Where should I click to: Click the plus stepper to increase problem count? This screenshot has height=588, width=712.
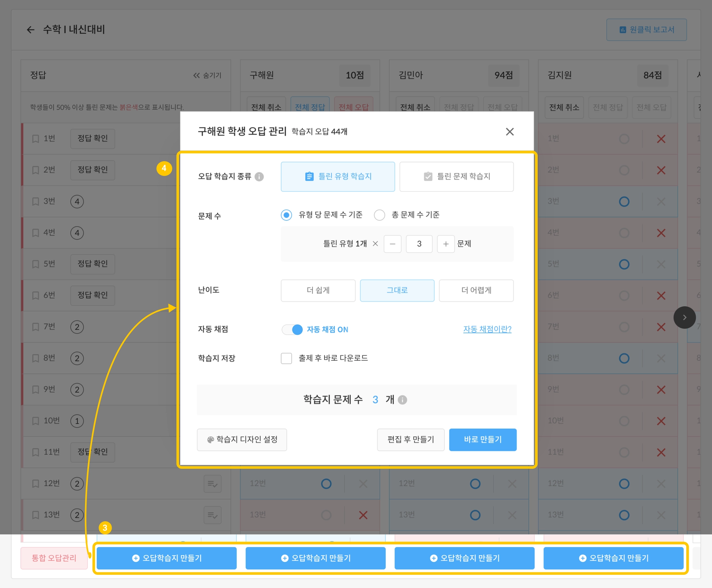(x=446, y=244)
